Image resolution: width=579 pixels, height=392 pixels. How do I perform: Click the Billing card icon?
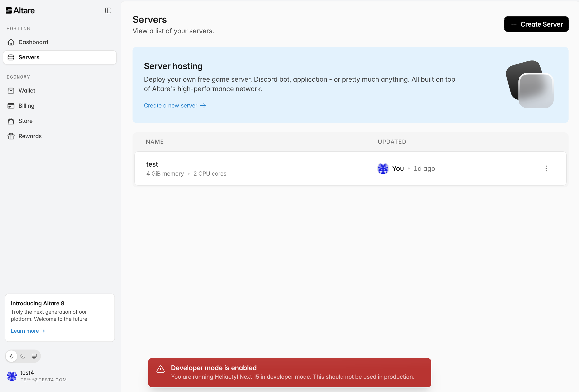tap(11, 106)
